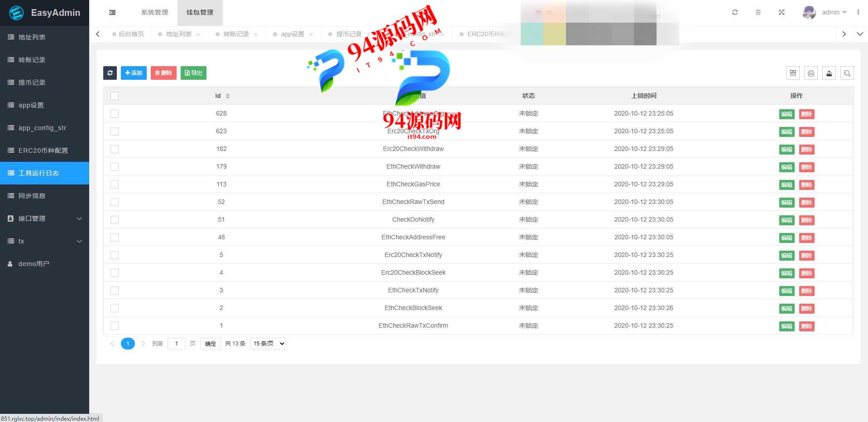
Task: Switch to the 钱包管理 top menu
Action: (200, 13)
